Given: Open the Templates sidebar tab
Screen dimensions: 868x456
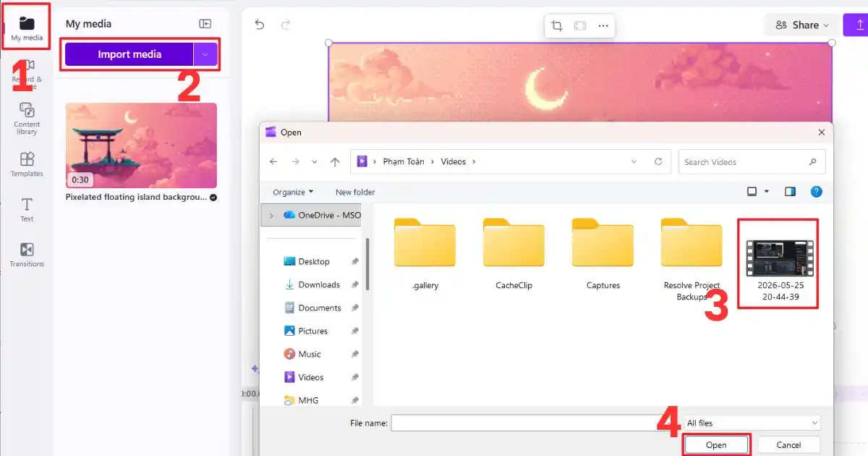Looking at the screenshot, I should point(27,164).
